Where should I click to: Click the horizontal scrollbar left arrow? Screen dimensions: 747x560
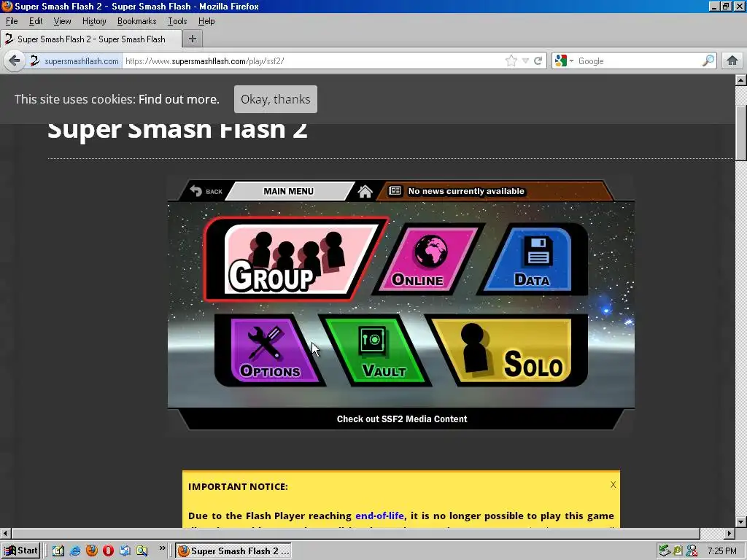pos(5,533)
